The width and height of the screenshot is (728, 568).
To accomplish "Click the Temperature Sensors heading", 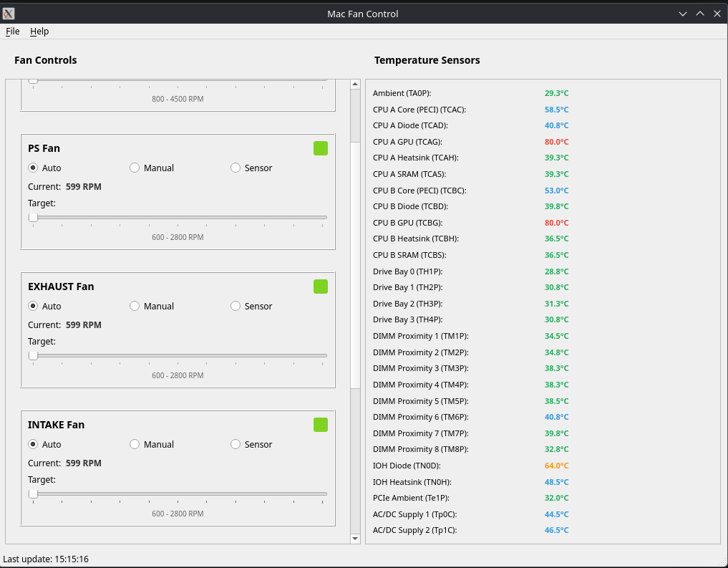I will click(427, 60).
